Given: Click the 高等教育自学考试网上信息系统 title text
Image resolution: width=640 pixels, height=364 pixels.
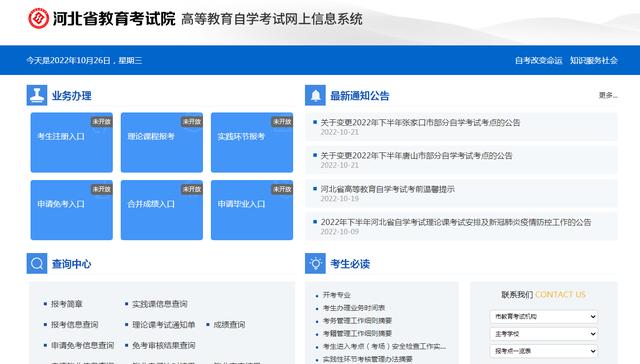Looking at the screenshot, I should click(271, 19).
